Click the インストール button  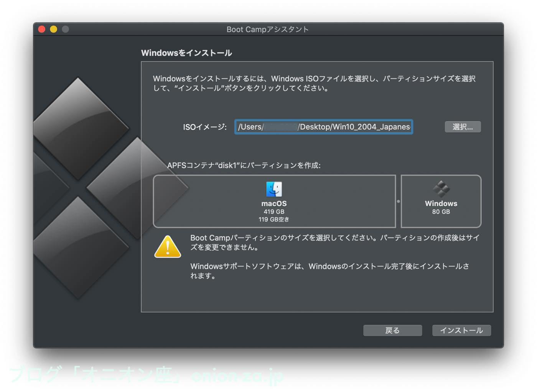[x=461, y=330]
